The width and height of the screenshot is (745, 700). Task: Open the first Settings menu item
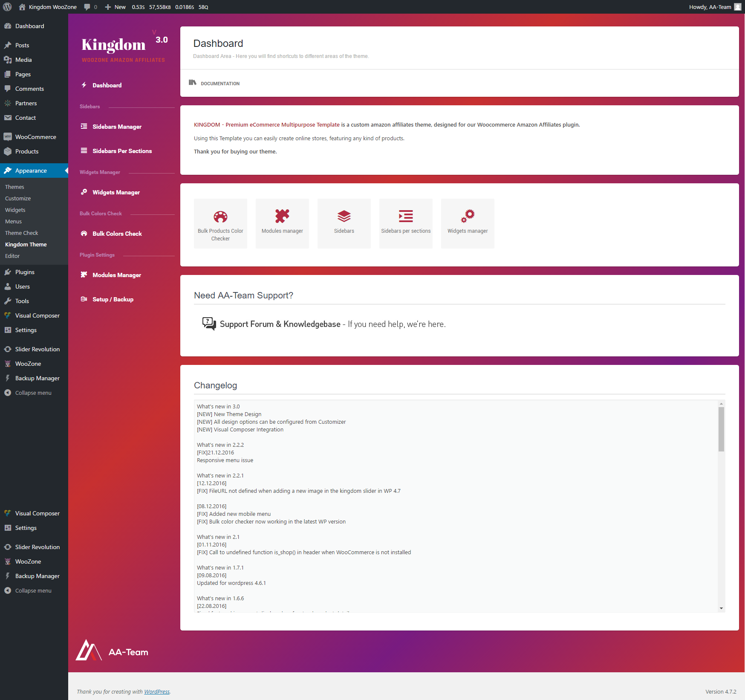pyautogui.click(x=34, y=330)
